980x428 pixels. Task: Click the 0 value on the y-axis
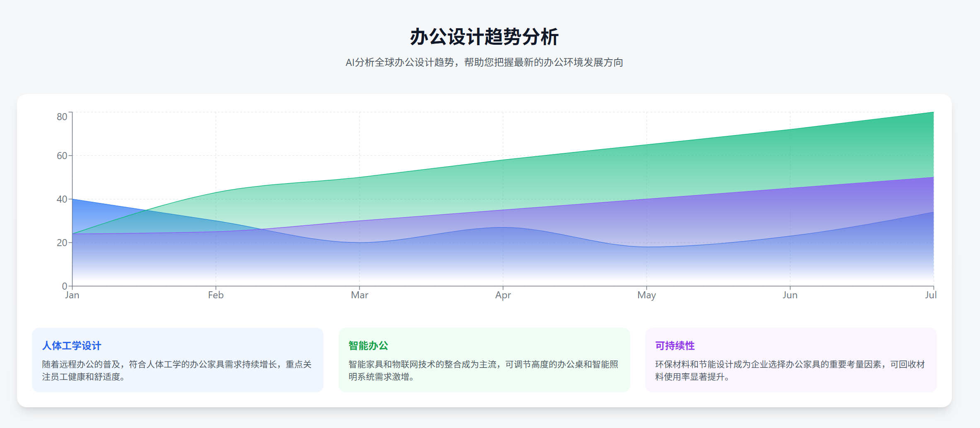(65, 286)
